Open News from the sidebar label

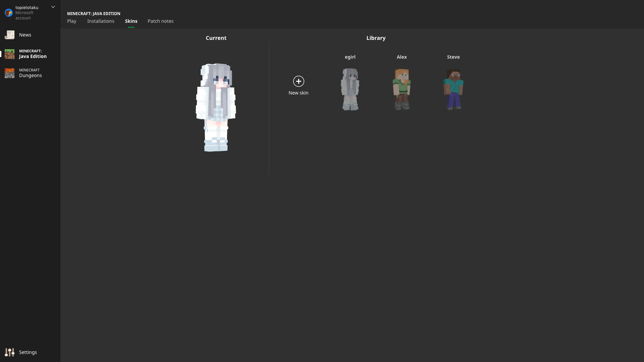tap(25, 35)
